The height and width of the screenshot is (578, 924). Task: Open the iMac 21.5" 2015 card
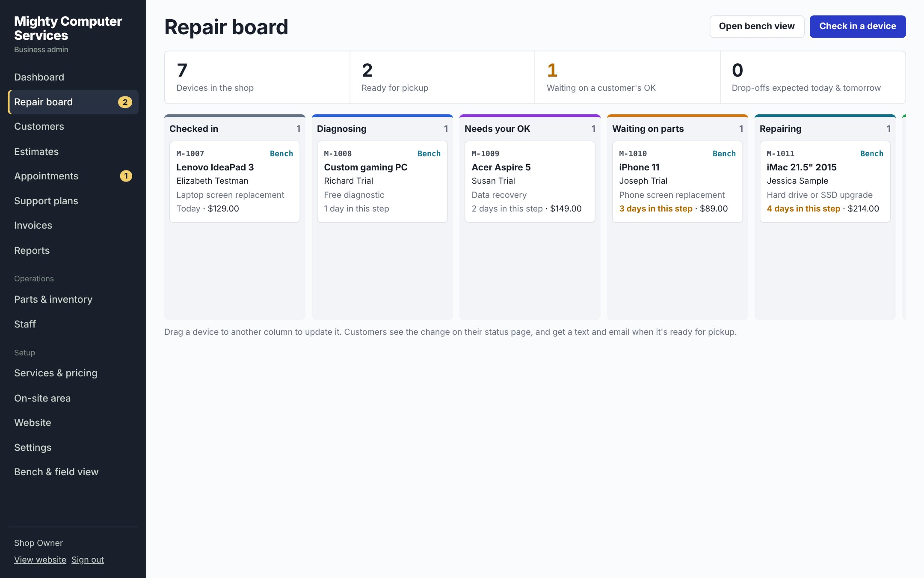tap(825, 182)
